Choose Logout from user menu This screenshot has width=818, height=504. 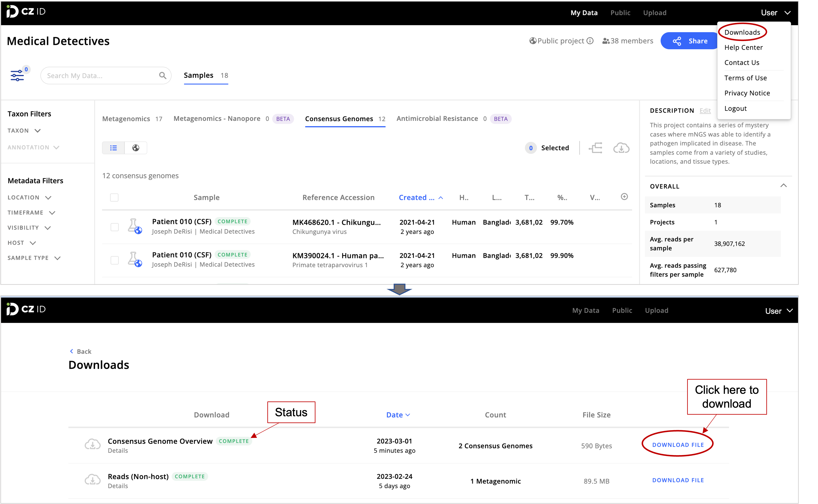click(736, 108)
